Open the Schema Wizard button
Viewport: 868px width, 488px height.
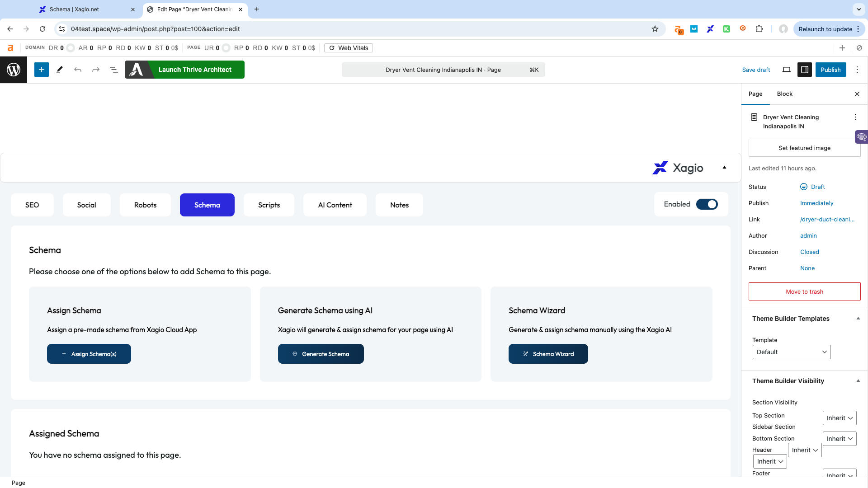[548, 354]
